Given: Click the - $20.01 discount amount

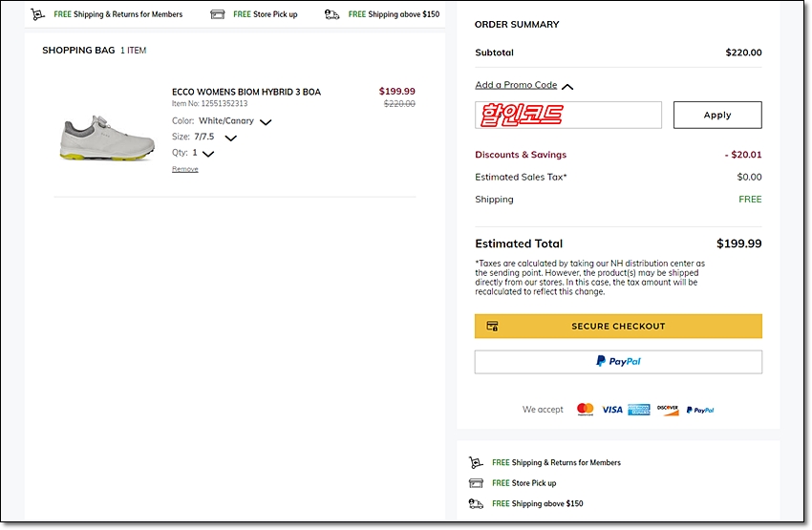Looking at the screenshot, I should coord(743,155).
